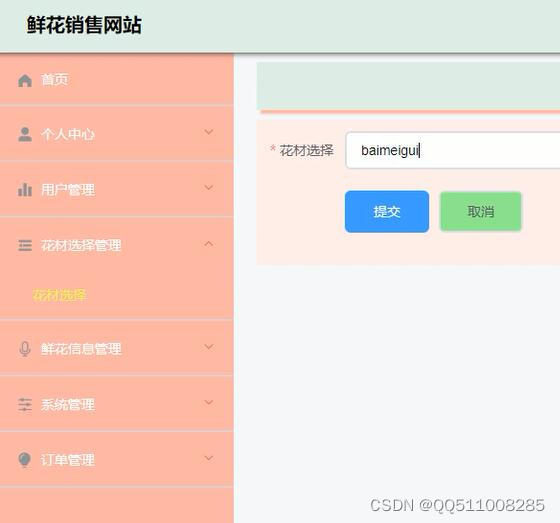The width and height of the screenshot is (560, 523).
Task: Open the 订单管理 menu label
Action: click(x=68, y=460)
